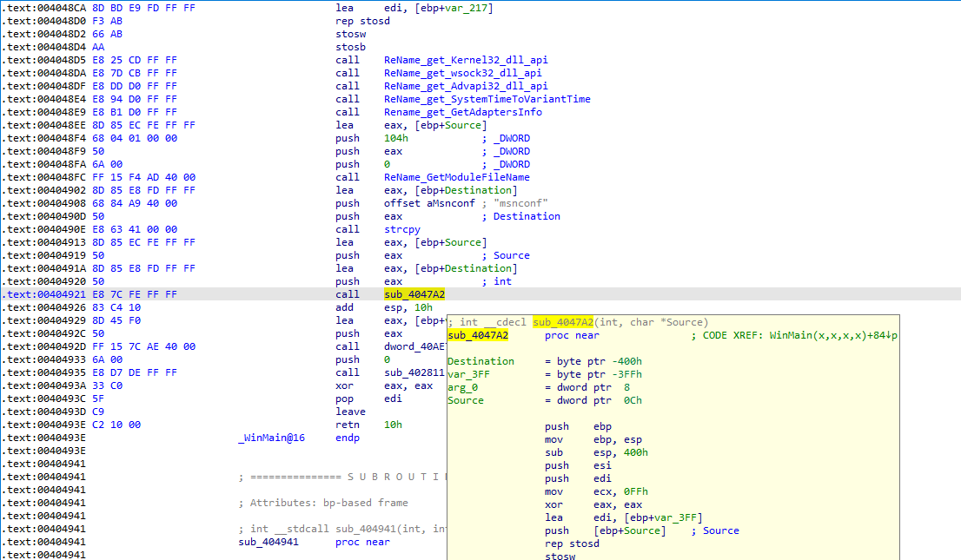Open ReName_get_Kernel32_dll_api function reference
The height and width of the screenshot is (560, 961).
(466, 60)
